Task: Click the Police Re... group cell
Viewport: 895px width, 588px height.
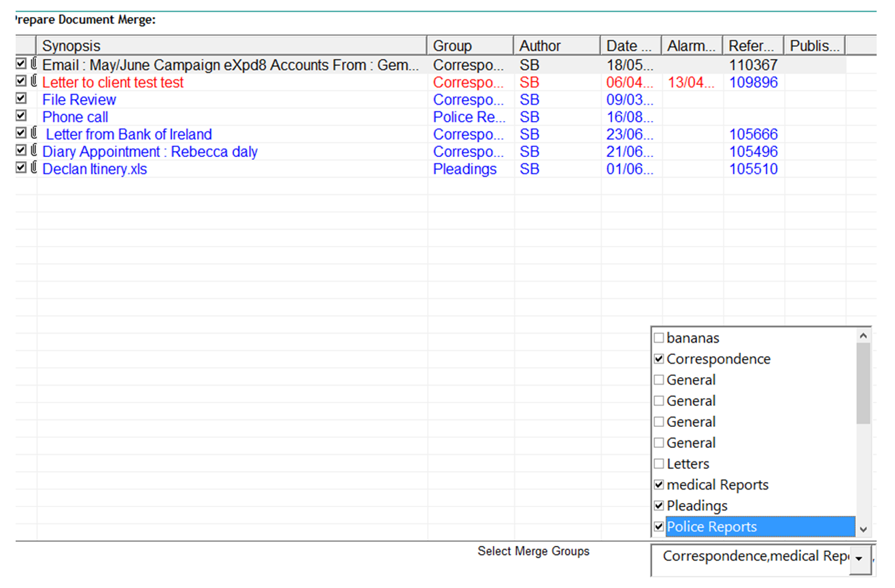Action: [469, 117]
